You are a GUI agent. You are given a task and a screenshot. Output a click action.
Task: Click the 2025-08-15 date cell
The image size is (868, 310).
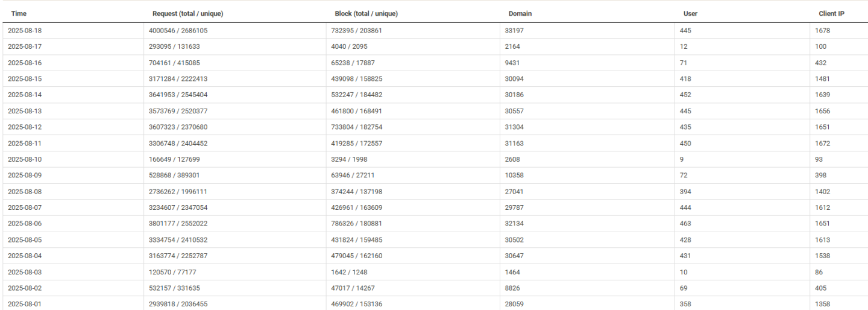[25, 78]
